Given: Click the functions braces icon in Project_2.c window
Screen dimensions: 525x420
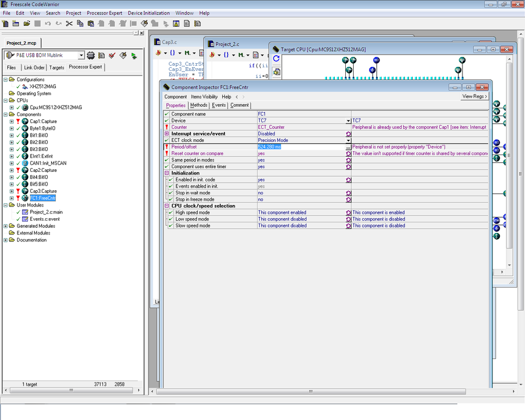Looking at the screenshot, I should 226,55.
